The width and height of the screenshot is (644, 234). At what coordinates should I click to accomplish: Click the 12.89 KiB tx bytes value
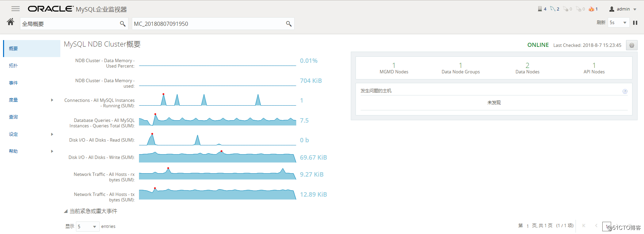click(x=314, y=195)
